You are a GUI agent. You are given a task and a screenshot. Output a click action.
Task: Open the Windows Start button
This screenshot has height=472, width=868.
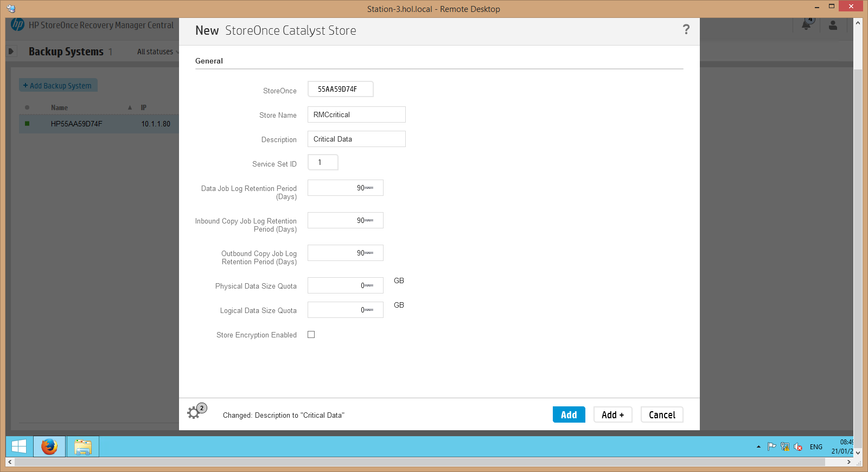19,447
